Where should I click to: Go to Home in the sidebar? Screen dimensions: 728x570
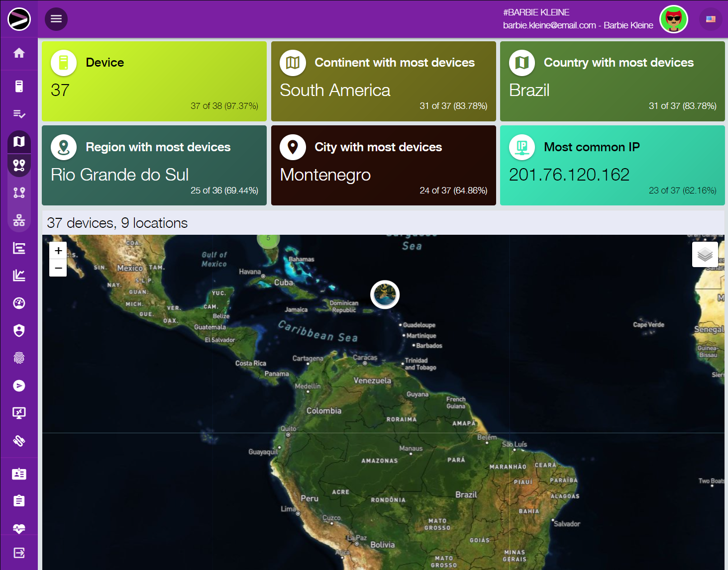pos(19,53)
